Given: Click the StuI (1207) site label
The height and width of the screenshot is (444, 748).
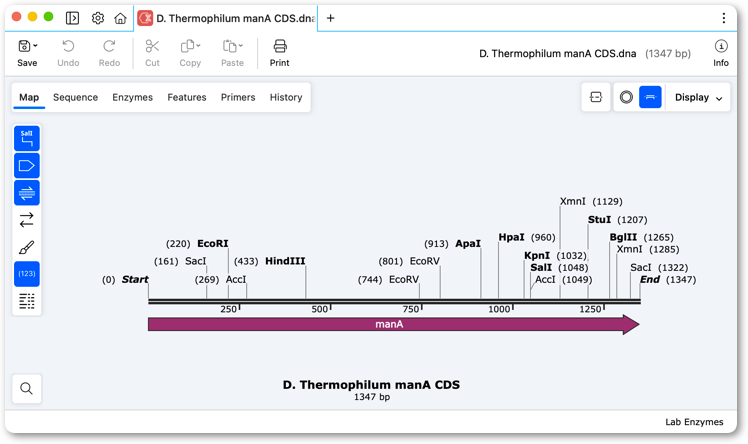Looking at the screenshot, I should [618, 220].
